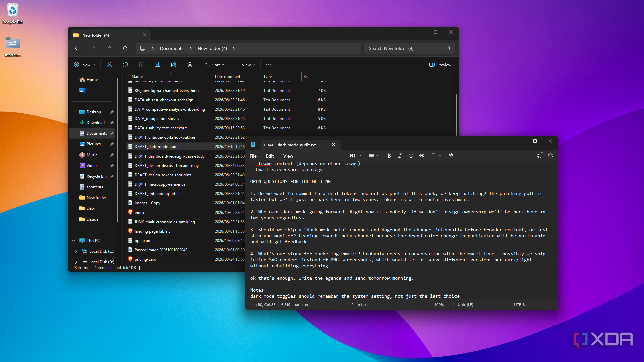The image size is (644, 362).
Task: Click the Cut icon in File Explorer toolbar
Action: point(109,65)
